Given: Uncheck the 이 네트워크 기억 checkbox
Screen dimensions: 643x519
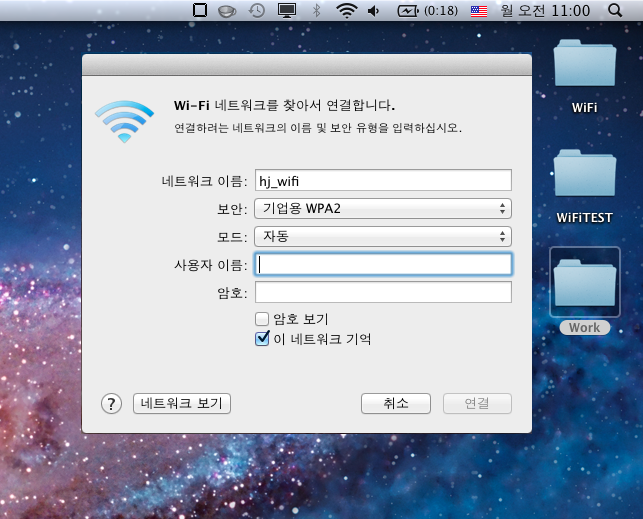Looking at the screenshot, I should click(262, 339).
